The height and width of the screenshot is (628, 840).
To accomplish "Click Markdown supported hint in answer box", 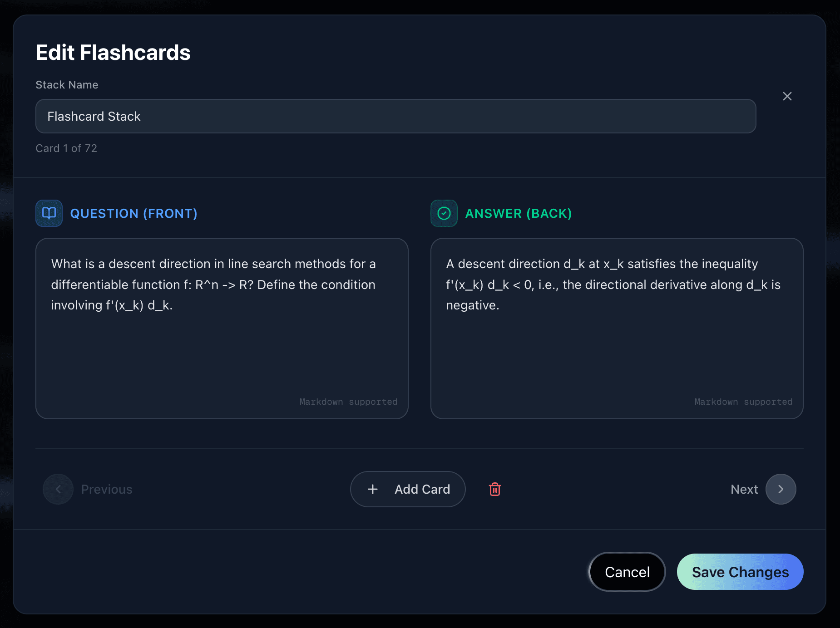I will 743,402.
